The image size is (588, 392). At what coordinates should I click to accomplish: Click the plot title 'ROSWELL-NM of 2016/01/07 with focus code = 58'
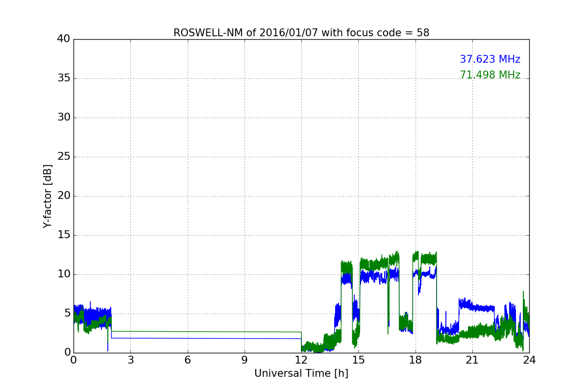click(x=301, y=33)
